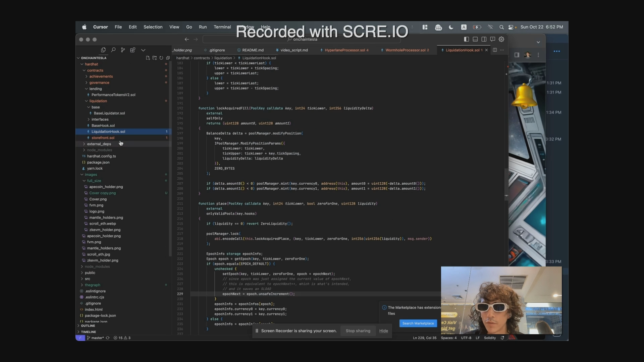Change the Solidity language mode

(490, 338)
